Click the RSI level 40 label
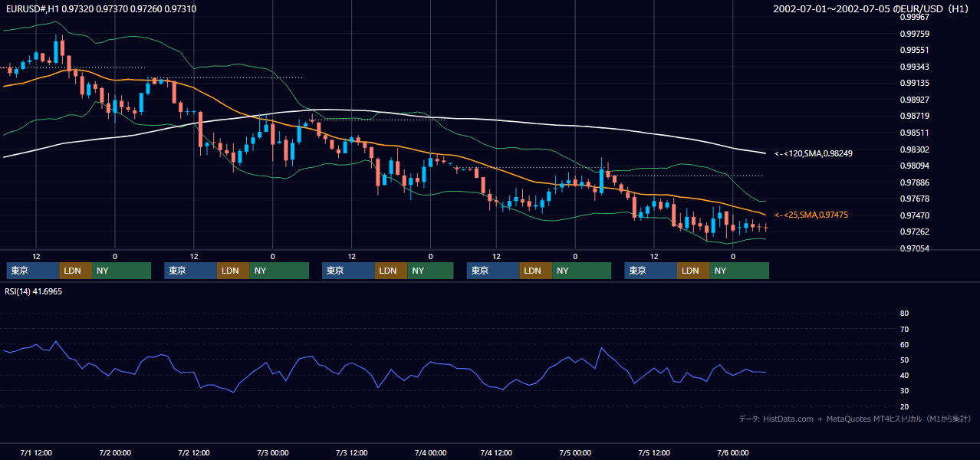The height and width of the screenshot is (460, 980). [904, 375]
